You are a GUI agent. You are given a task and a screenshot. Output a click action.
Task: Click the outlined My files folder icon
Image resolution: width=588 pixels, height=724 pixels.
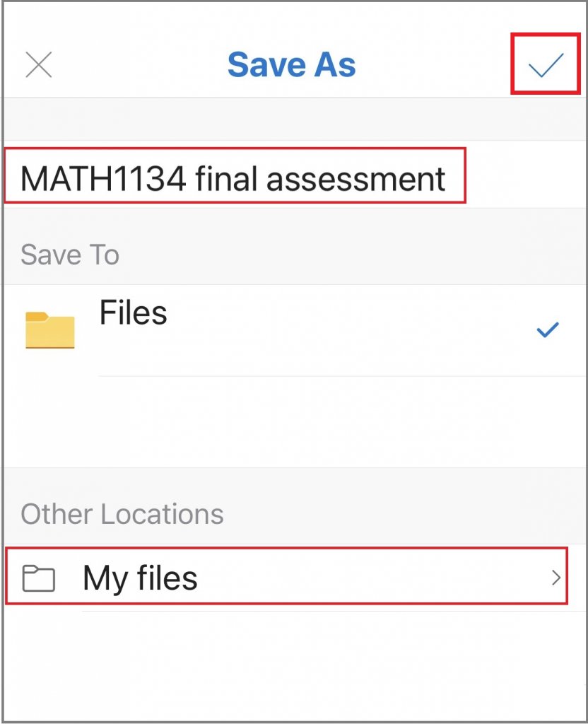point(39,578)
